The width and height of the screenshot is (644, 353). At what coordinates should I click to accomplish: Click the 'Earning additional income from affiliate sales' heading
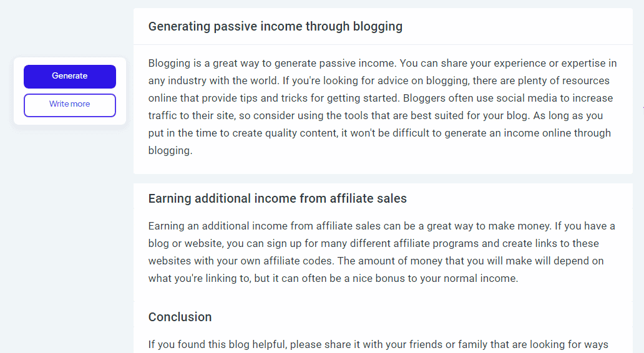[x=277, y=199]
